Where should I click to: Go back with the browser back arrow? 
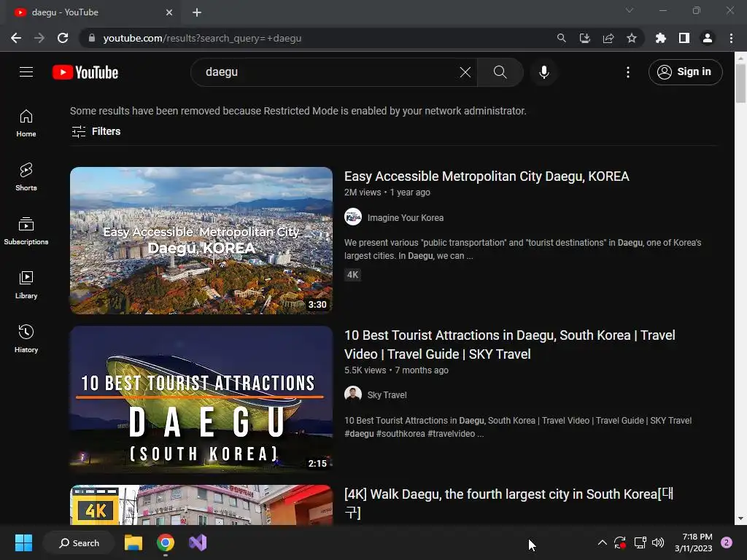click(16, 38)
